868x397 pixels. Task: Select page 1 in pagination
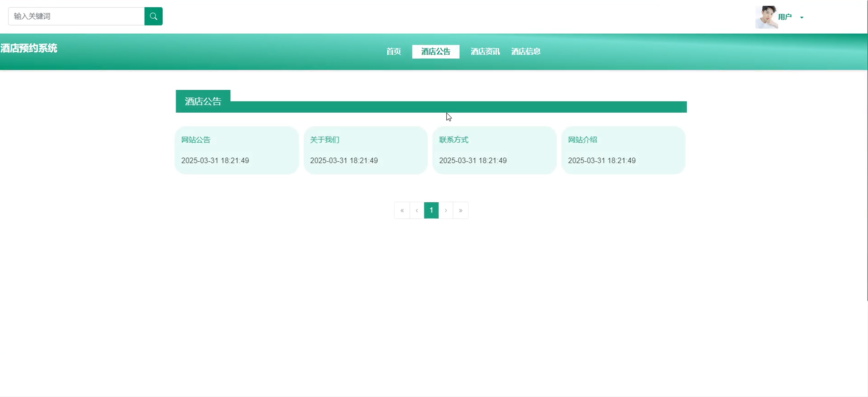(431, 210)
